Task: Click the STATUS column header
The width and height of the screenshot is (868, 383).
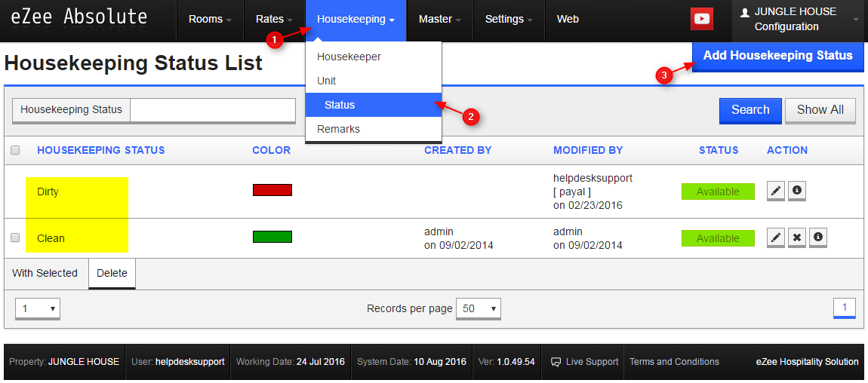Action: coord(719,150)
